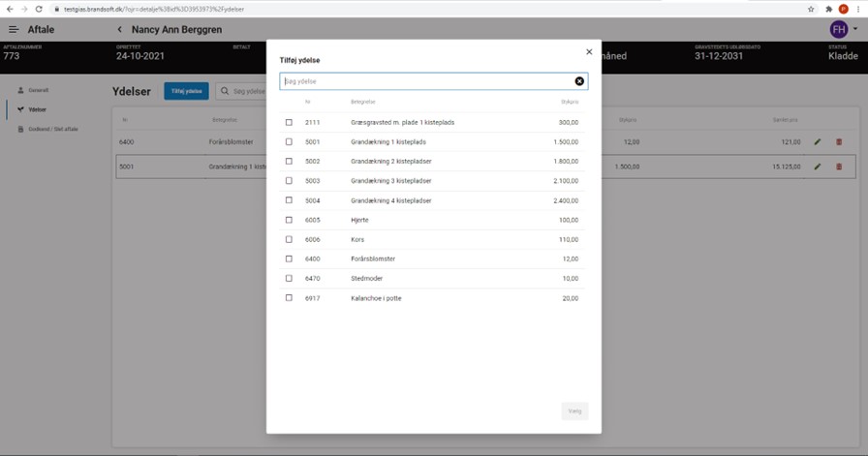Click the blue Tilføj ydelse button
This screenshot has height=456, width=868.
pos(187,91)
